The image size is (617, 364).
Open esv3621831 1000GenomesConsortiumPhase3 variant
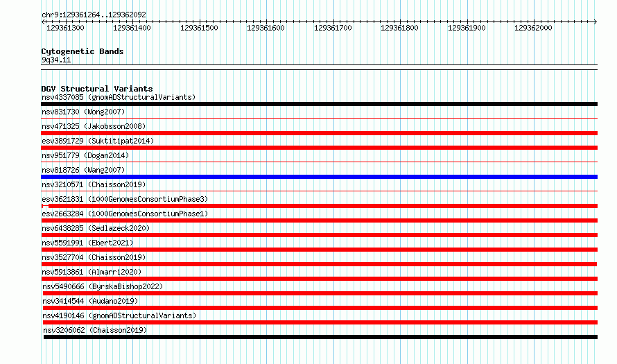pyautogui.click(x=125, y=199)
